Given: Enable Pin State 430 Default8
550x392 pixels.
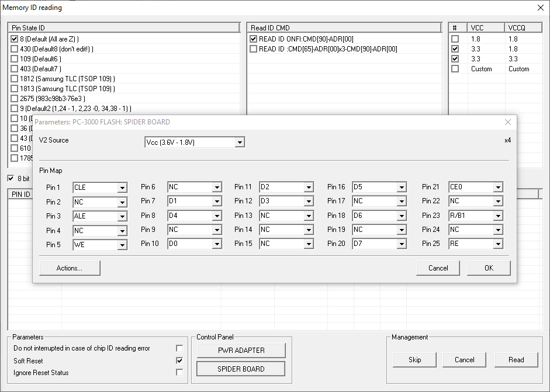Looking at the screenshot, I should pyautogui.click(x=15, y=49).
